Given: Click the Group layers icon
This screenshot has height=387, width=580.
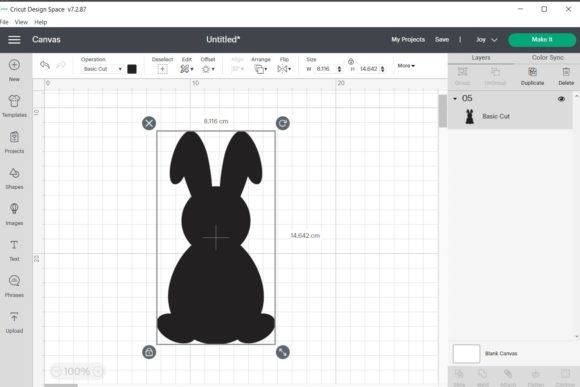Looking at the screenshot, I should click(462, 76).
